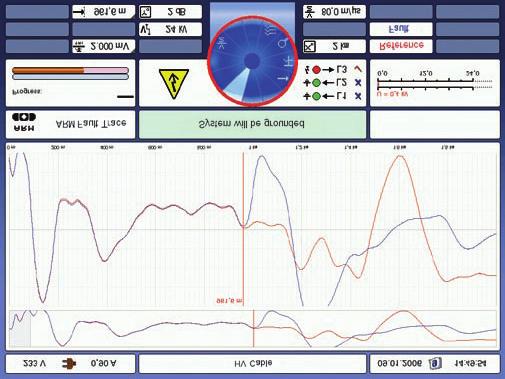Screen dimensions: 505x379
Task: Click the propagation velocity icon beside 80.0 m/µs
Action: [310, 12]
